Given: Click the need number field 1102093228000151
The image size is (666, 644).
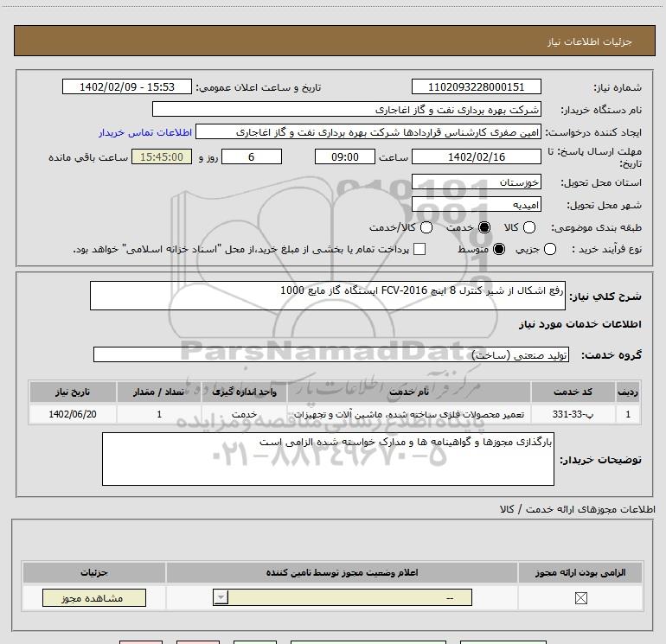Looking at the screenshot, I should (476, 86).
